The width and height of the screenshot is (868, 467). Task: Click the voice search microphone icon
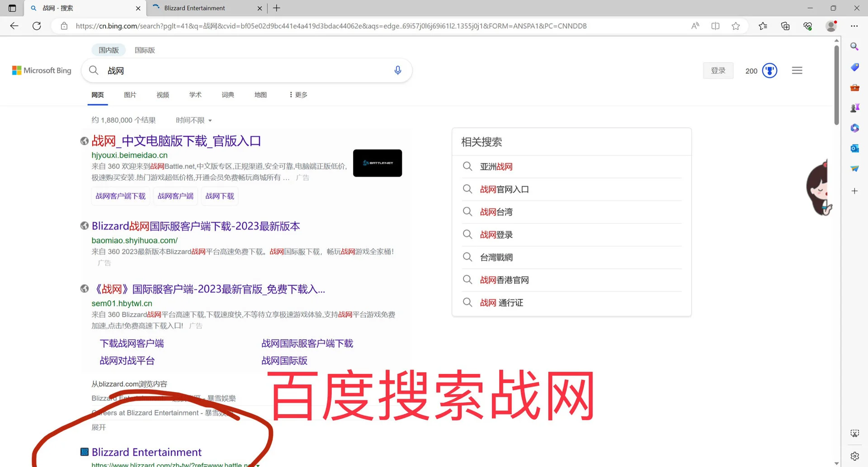click(x=398, y=70)
